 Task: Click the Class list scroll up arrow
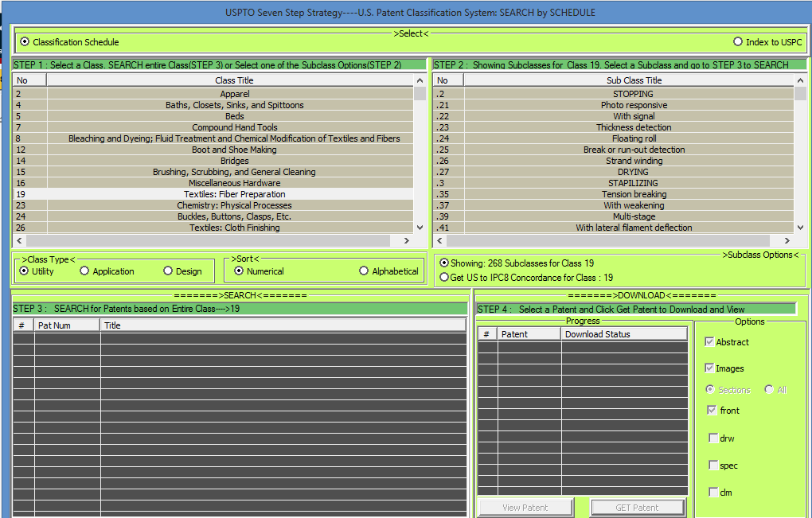point(420,80)
